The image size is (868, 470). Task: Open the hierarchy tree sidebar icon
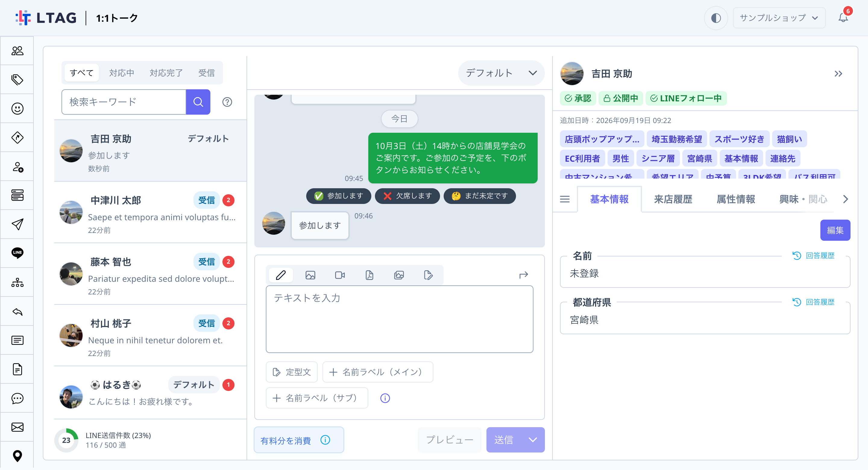point(17,283)
